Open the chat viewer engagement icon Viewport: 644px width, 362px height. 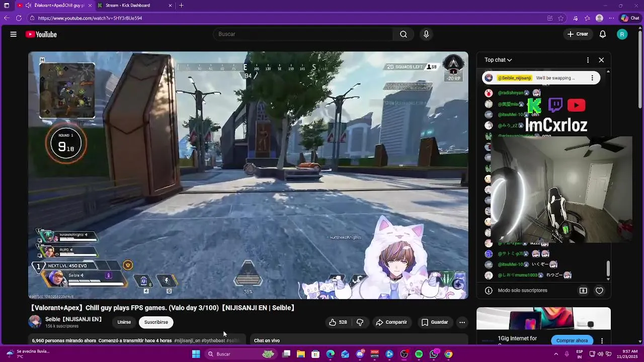point(583,291)
